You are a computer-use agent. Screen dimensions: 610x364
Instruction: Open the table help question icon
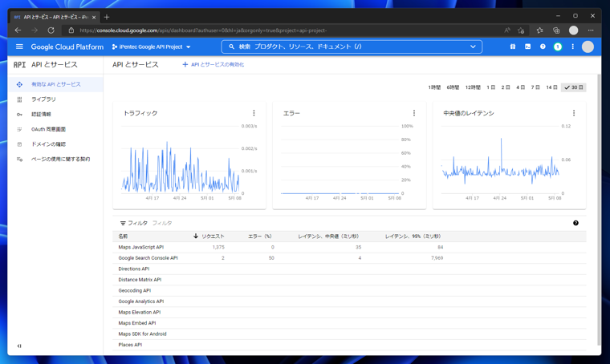575,223
